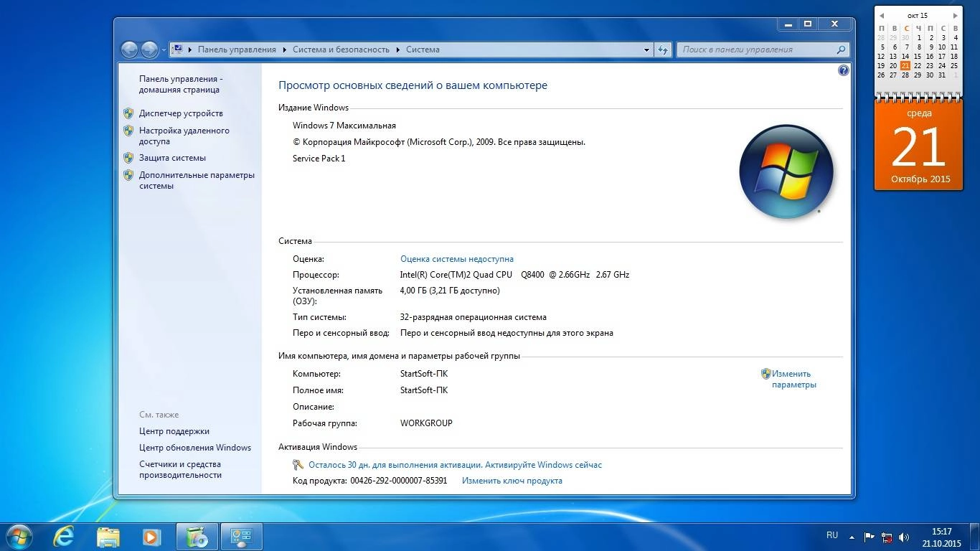Viewport: 980px width, 551px height.
Task: Click the disc installer taskbar icon
Action: coord(197,537)
